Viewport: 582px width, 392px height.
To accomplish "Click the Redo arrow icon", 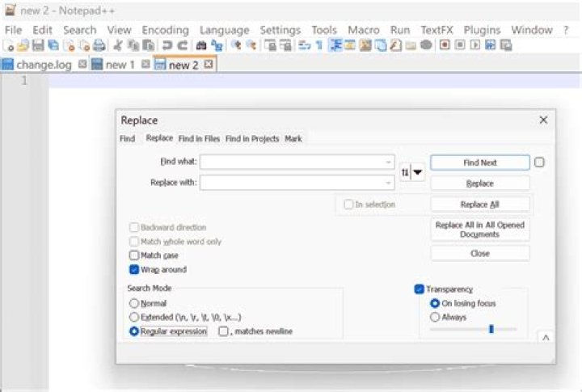I will (x=182, y=45).
